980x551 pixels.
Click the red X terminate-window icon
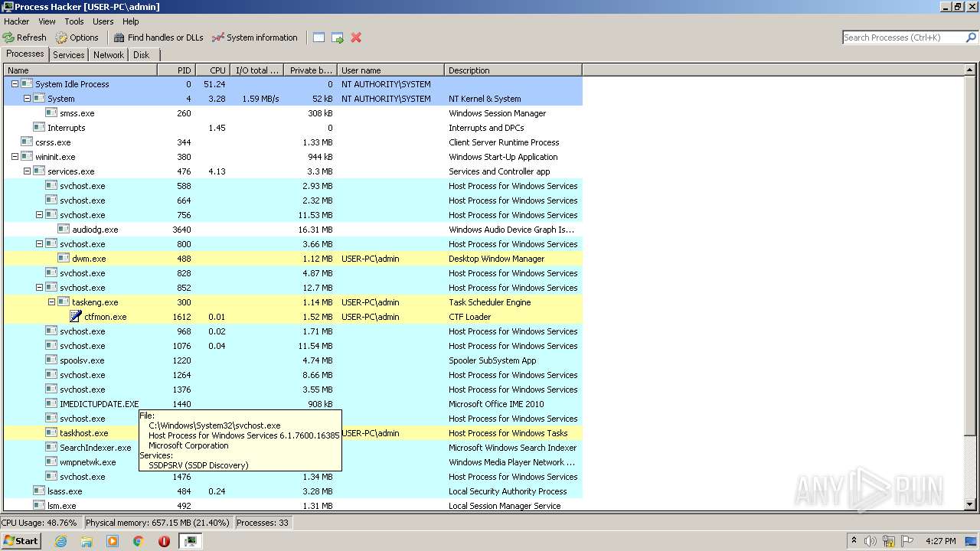pos(356,37)
